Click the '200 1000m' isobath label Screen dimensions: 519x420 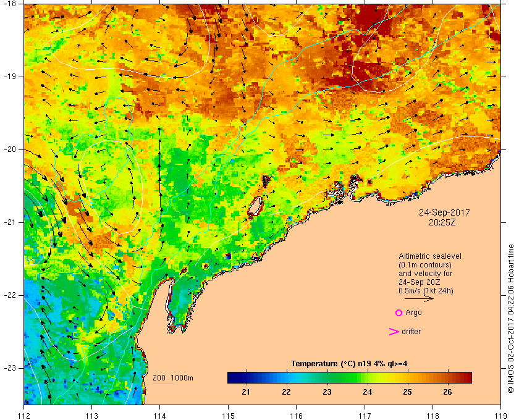click(173, 378)
